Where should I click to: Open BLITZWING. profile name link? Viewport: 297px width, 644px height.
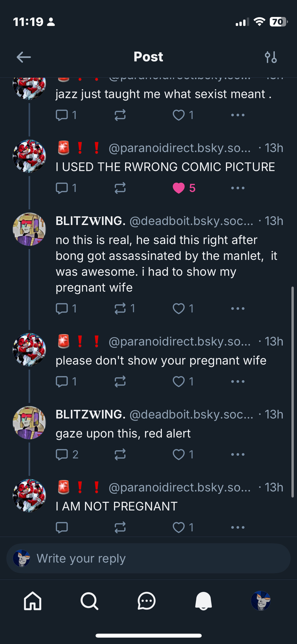(x=91, y=221)
